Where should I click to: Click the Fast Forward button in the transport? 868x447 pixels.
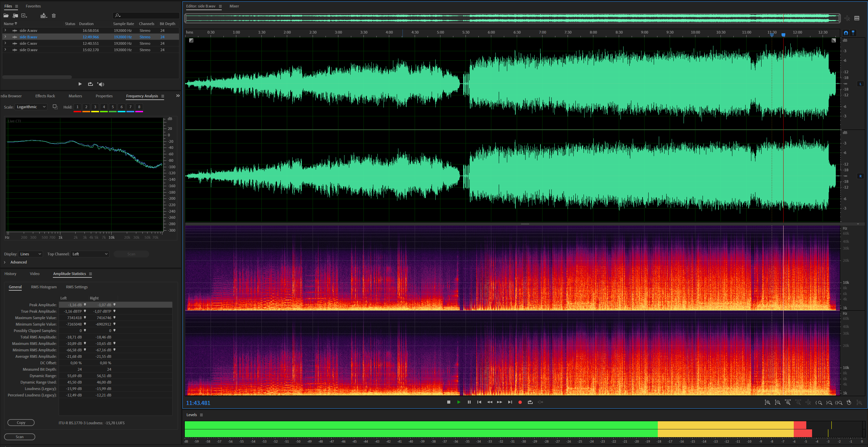click(x=499, y=402)
